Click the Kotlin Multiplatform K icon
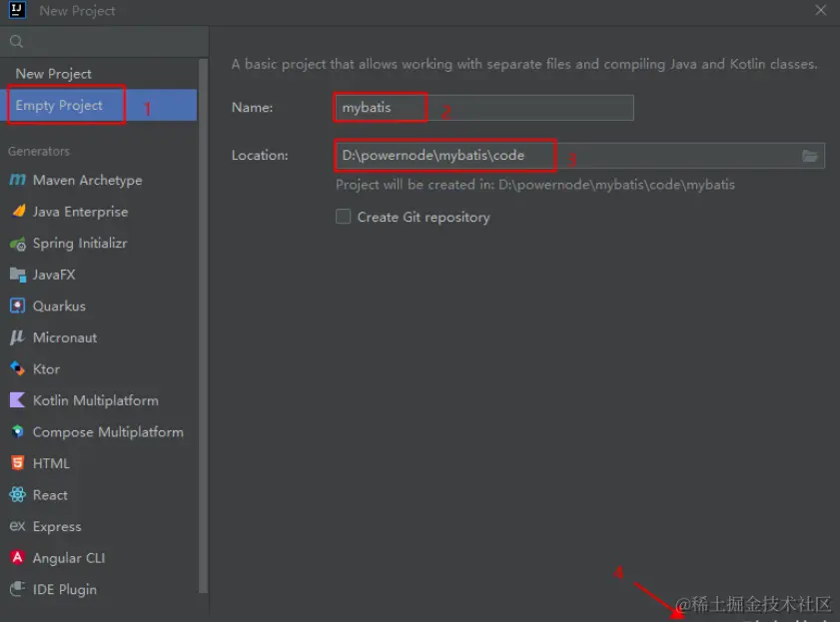This screenshot has width=840, height=622. [18, 399]
